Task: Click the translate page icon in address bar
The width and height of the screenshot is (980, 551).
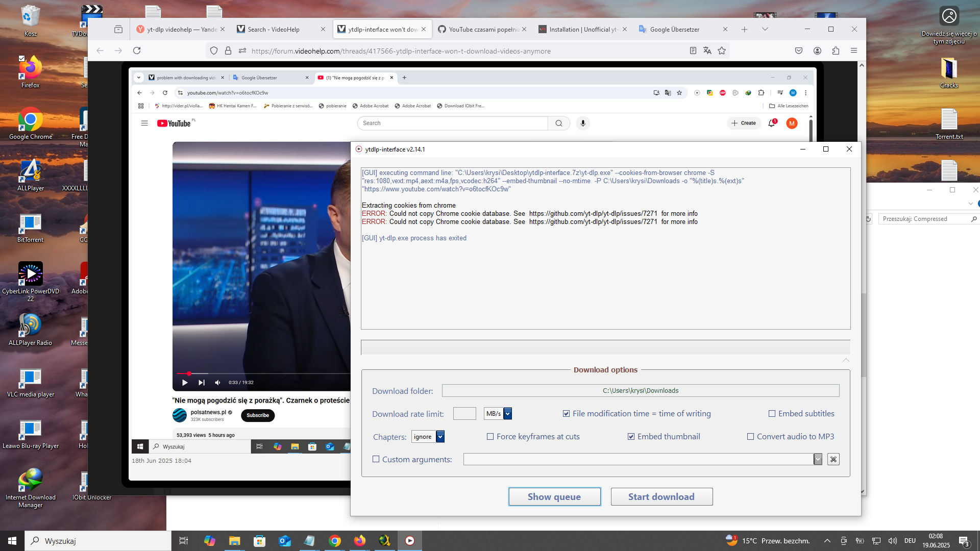Action: [707, 51]
